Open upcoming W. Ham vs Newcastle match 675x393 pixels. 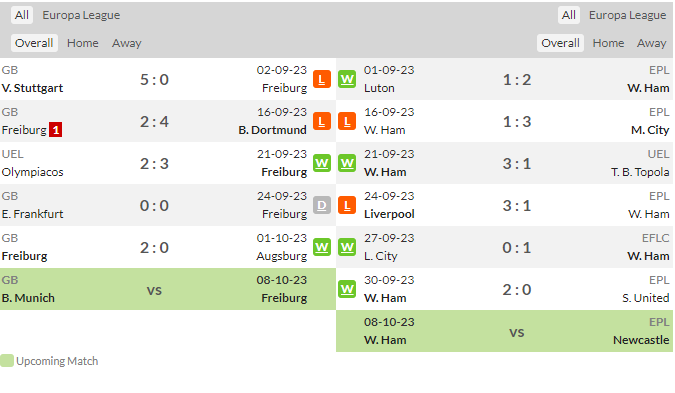point(504,331)
